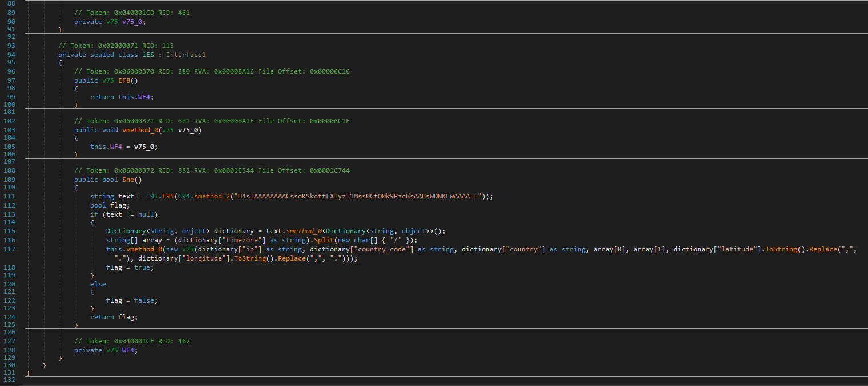Place cursor on 'return flag' statement
868x386 pixels.
coord(114,317)
